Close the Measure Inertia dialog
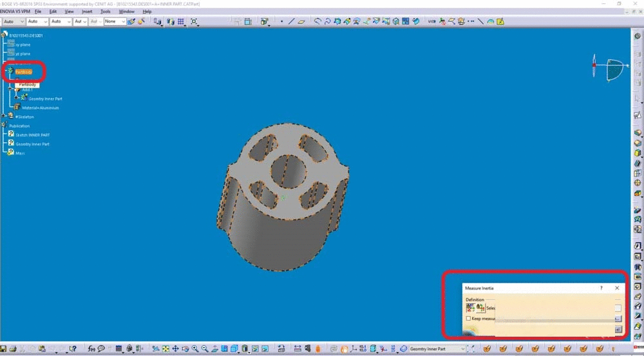Image resolution: width=644 pixels, height=356 pixels. pos(617,288)
